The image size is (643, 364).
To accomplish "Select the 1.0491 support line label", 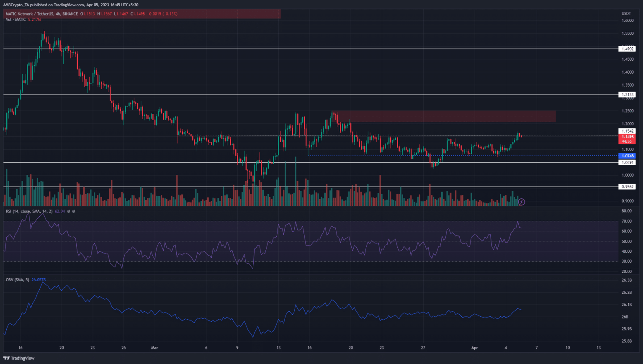I will pos(627,162).
